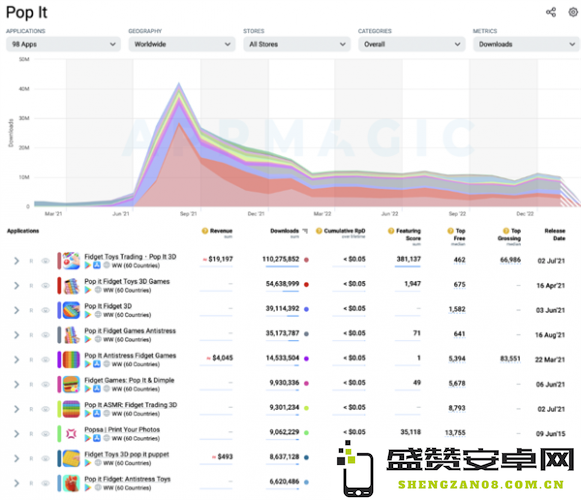Image resolution: width=581 pixels, height=500 pixels.
Task: Toggle visibility eye for Pop it Fidget Toys 3D Games
Action: coord(45,285)
